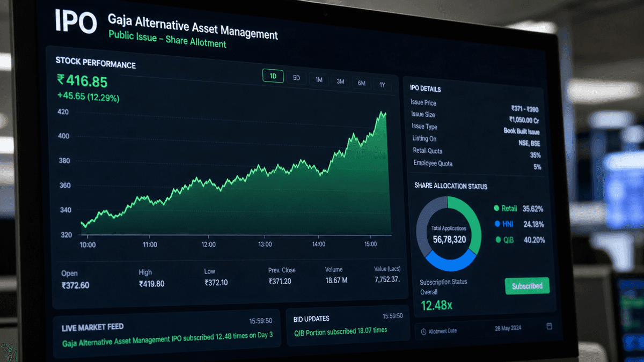Click the NSE, BSE listing value

tap(528, 143)
